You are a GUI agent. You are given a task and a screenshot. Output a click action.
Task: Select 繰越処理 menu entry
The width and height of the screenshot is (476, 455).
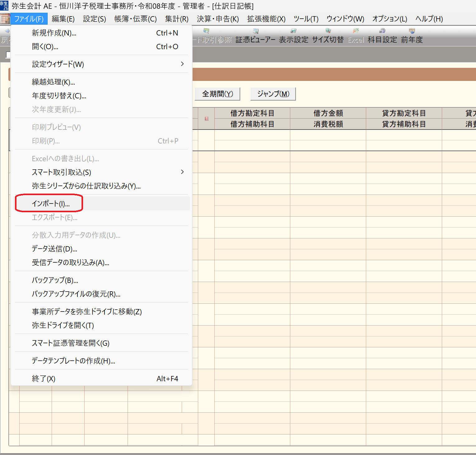(x=53, y=82)
